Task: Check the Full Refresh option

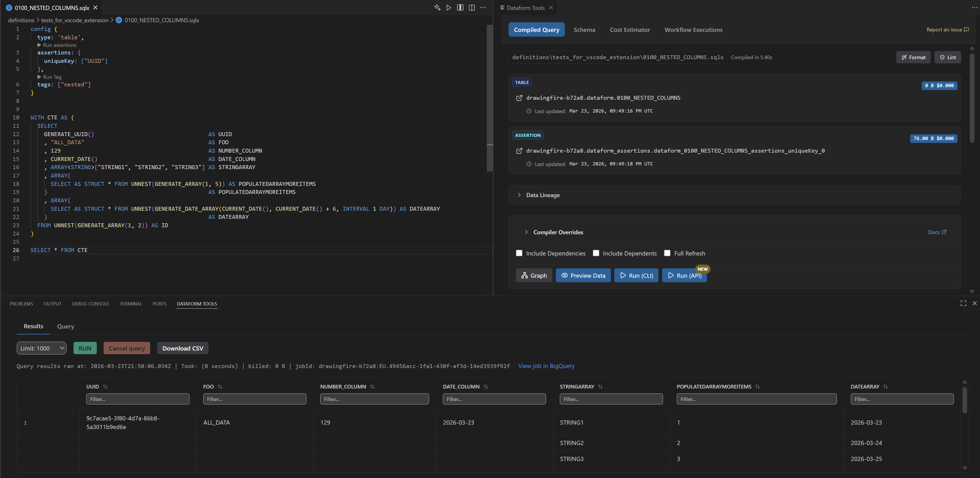Action: 667,253
